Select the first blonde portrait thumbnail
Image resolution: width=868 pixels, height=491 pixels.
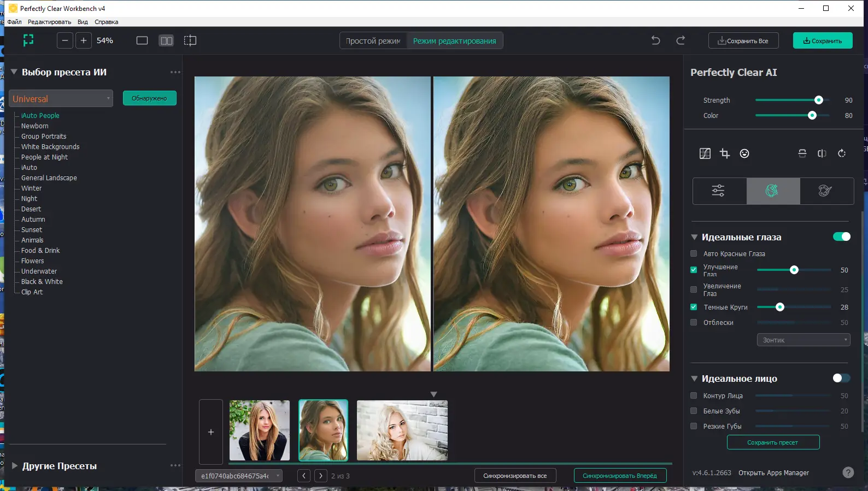click(x=260, y=430)
